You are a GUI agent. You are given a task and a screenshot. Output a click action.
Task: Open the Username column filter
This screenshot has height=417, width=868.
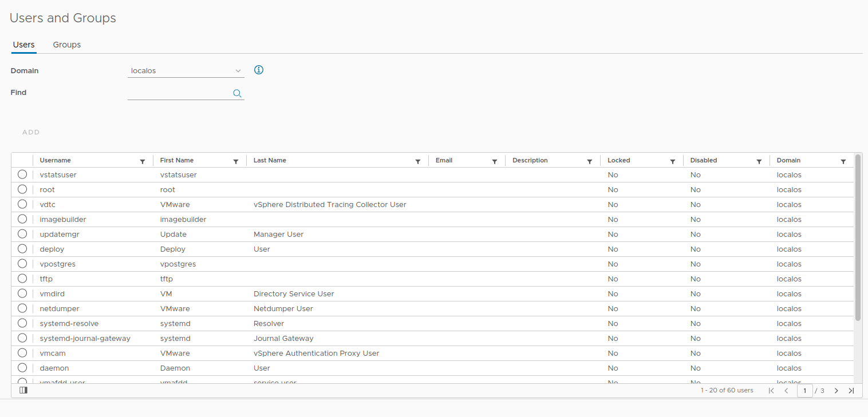pos(143,162)
